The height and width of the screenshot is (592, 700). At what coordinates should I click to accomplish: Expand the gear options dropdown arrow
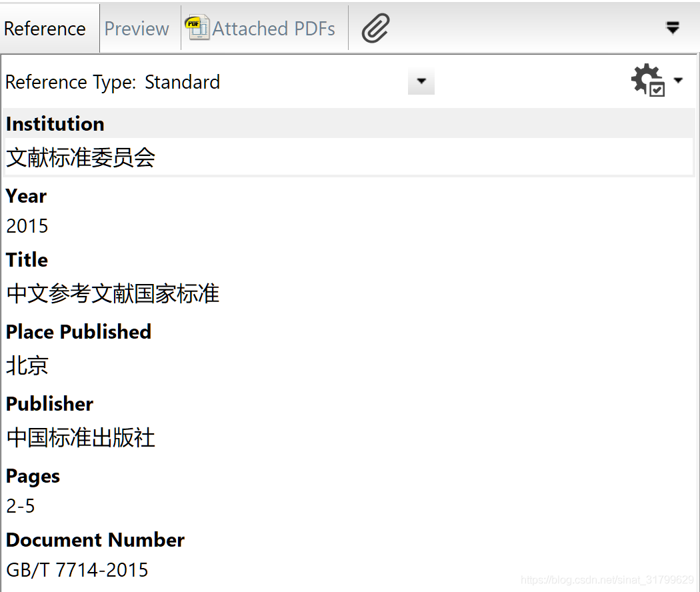point(679,81)
